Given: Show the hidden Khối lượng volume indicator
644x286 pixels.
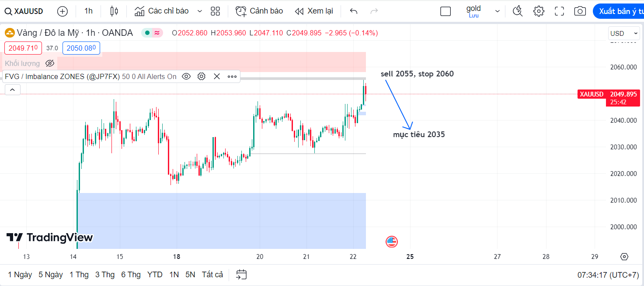Looking at the screenshot, I should tap(50, 63).
